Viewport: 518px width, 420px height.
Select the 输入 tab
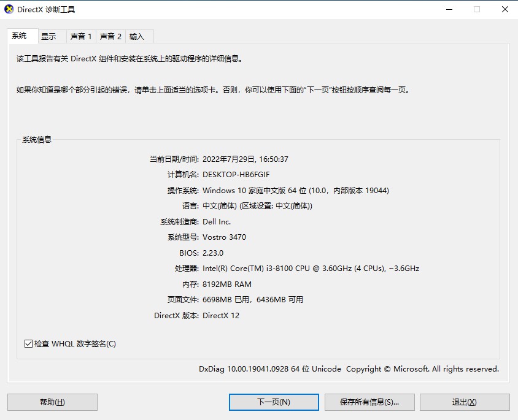coord(137,36)
